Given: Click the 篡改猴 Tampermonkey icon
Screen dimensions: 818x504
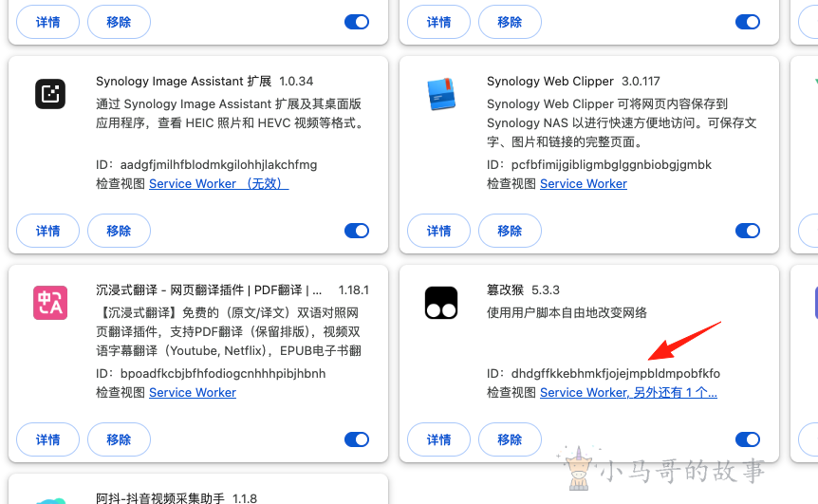Looking at the screenshot, I should click(x=441, y=303).
